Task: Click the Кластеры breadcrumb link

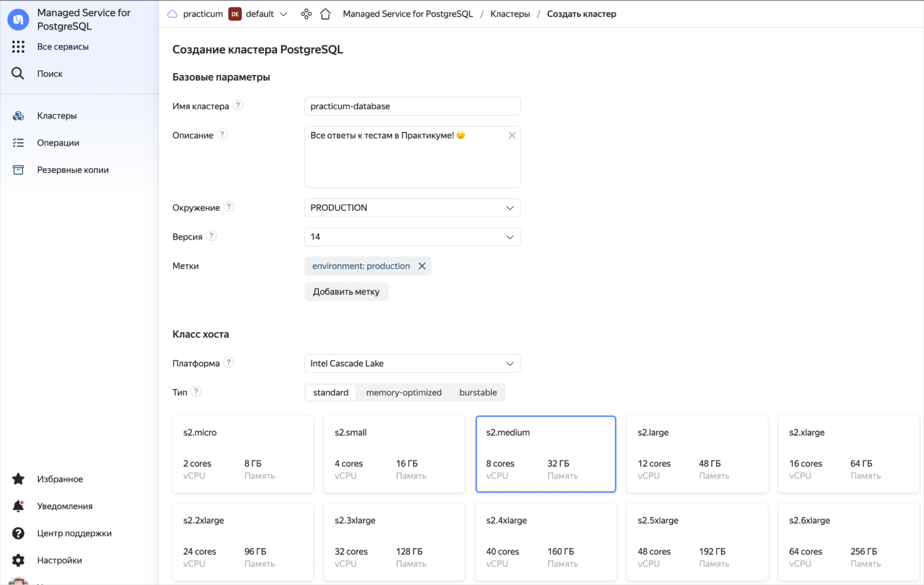Action: point(510,14)
